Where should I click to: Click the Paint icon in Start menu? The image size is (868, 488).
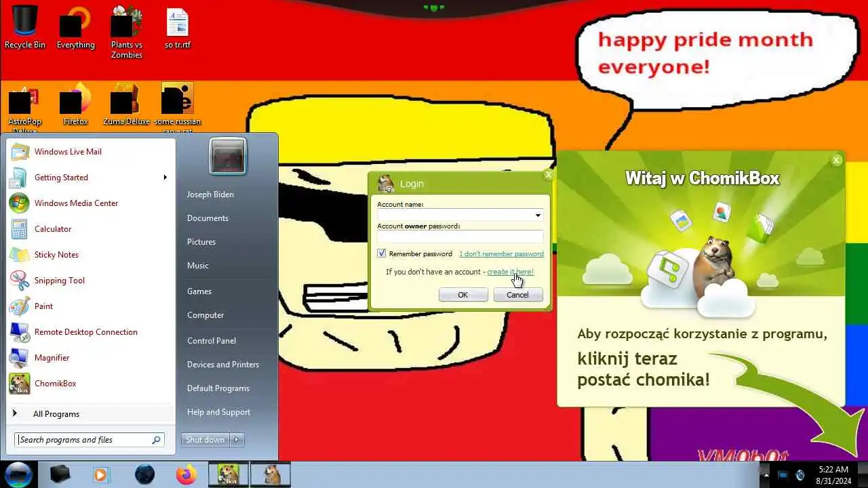click(19, 306)
